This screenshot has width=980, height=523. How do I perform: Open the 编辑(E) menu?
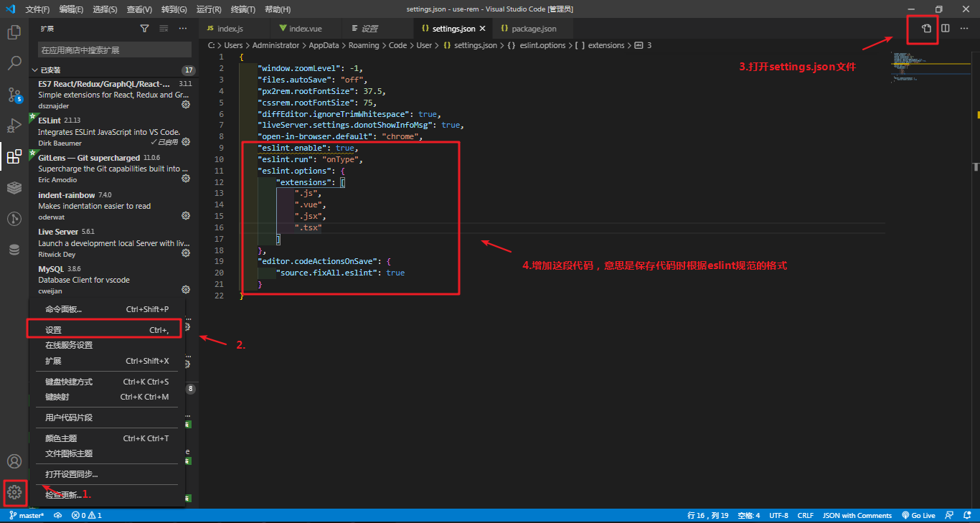pos(71,9)
